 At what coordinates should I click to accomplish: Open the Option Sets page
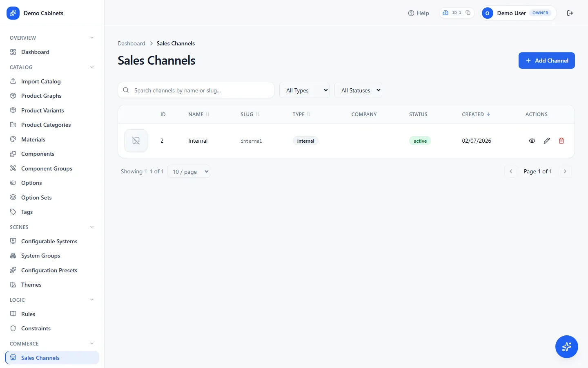pos(52,197)
